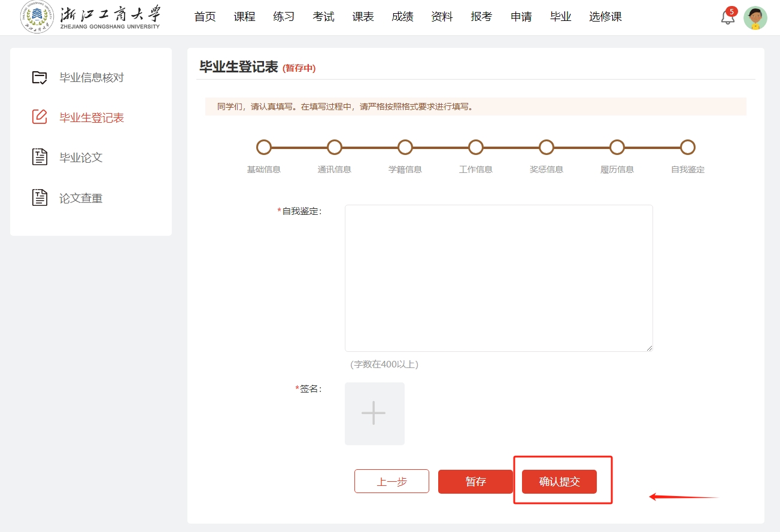Click the 论文查重 document icon
This screenshot has width=780, height=532.
point(40,197)
